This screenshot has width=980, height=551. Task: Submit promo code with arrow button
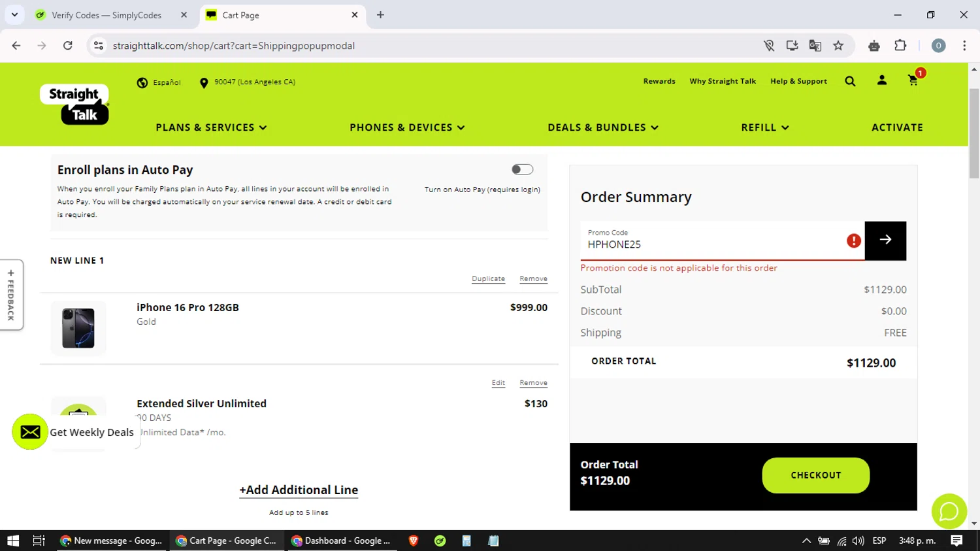(x=885, y=241)
